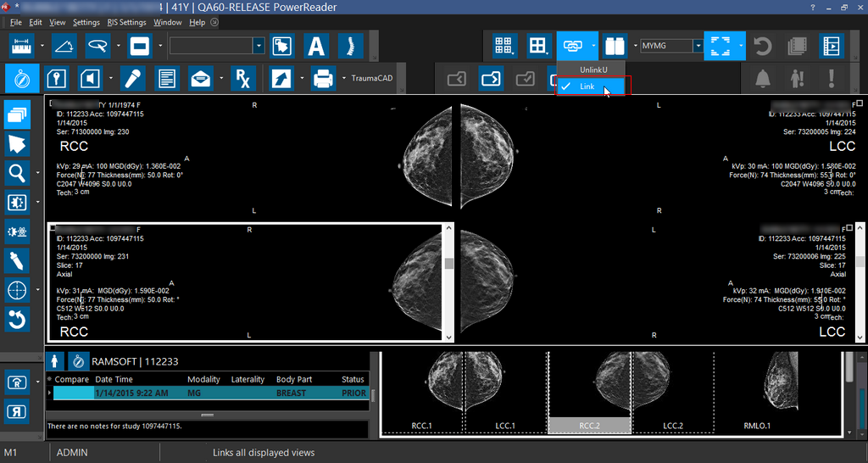Image resolution: width=868 pixels, height=463 pixels.
Task: Select the ruler measurement tool
Action: coord(22,45)
